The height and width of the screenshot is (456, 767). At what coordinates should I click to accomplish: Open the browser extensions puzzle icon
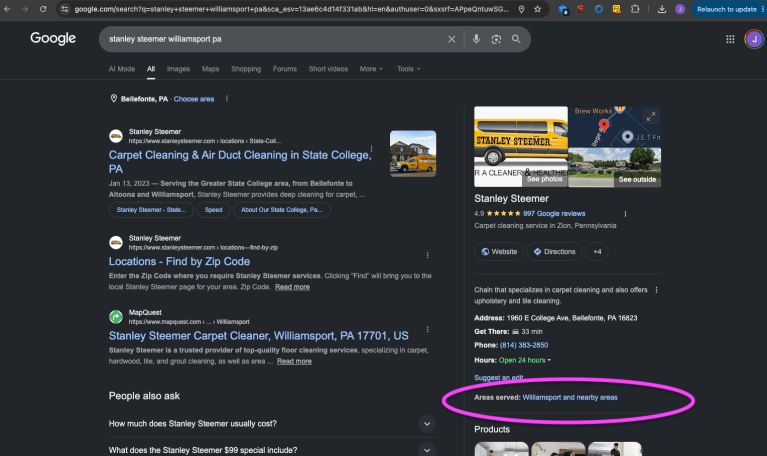coord(635,9)
